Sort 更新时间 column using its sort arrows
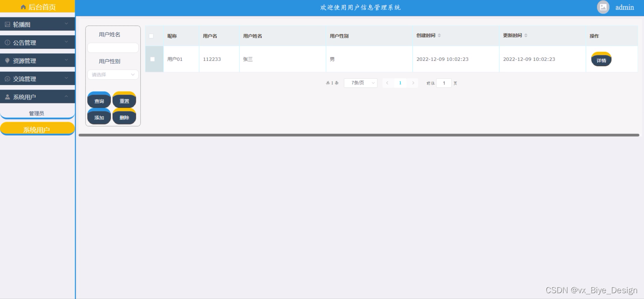The width and height of the screenshot is (644, 299). point(526,35)
